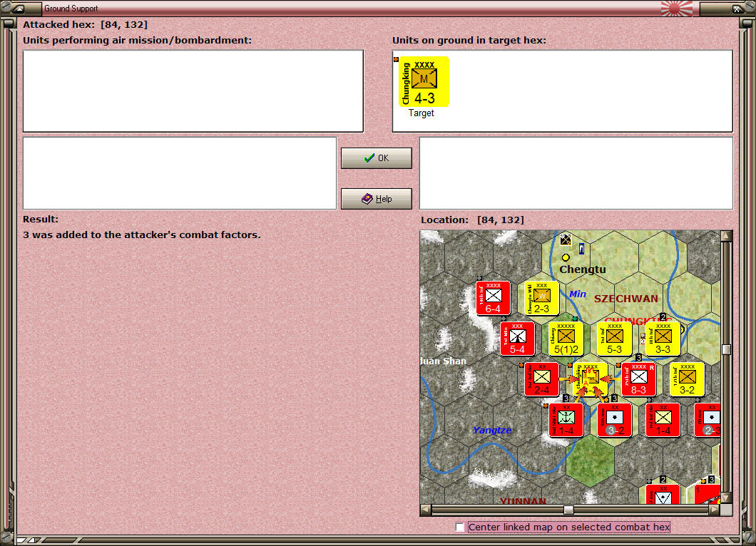The image size is (756, 546).
Task: Click the red 5-4 mountain corps counter
Action: (517, 339)
